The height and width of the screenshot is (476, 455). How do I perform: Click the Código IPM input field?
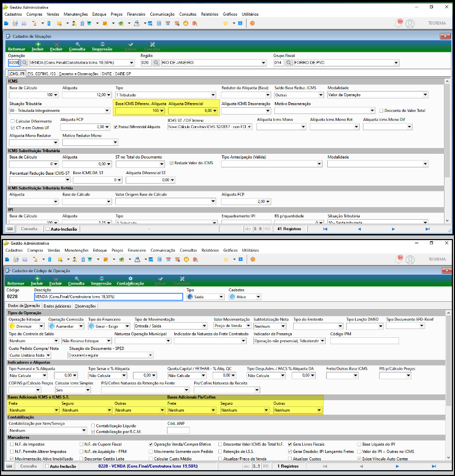[364, 341]
